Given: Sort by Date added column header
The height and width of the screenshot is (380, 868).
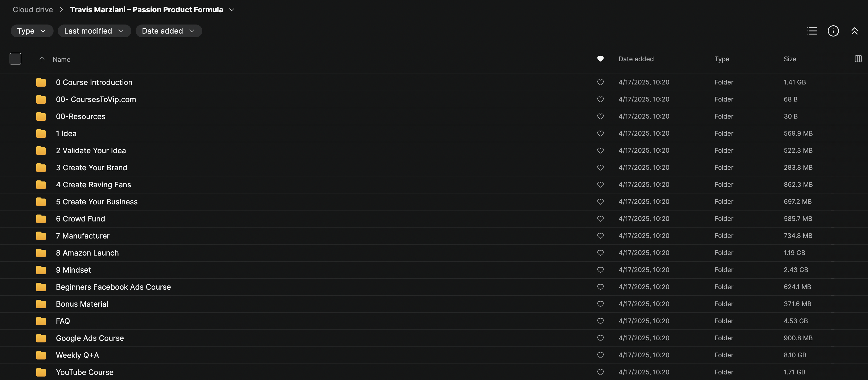Looking at the screenshot, I should coord(636,59).
